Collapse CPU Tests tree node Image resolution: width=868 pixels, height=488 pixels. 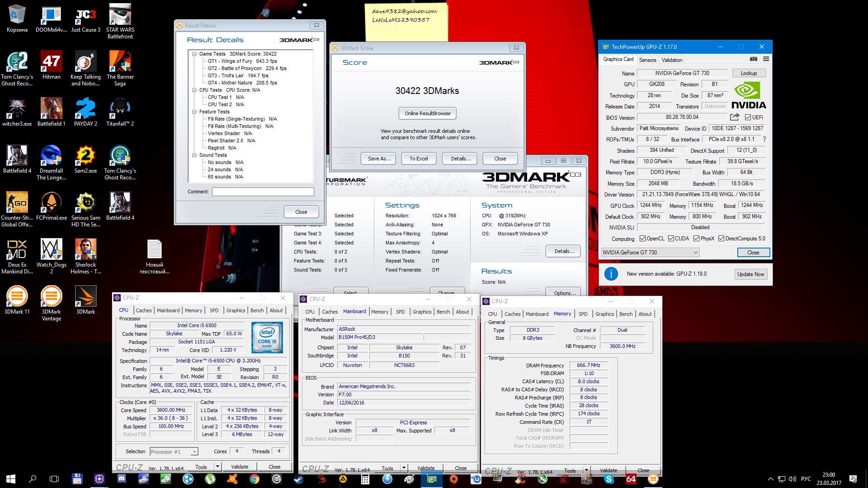(194, 90)
